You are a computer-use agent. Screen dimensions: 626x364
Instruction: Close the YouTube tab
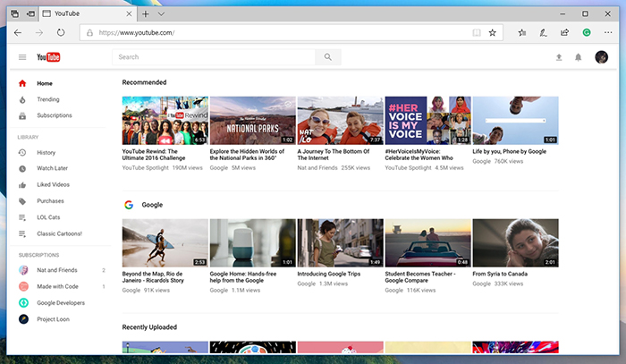(129, 14)
